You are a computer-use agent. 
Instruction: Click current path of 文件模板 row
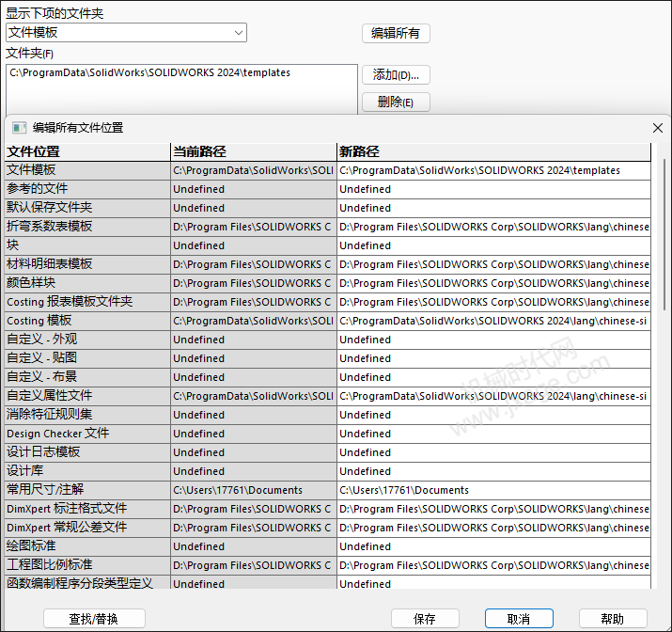(254, 170)
